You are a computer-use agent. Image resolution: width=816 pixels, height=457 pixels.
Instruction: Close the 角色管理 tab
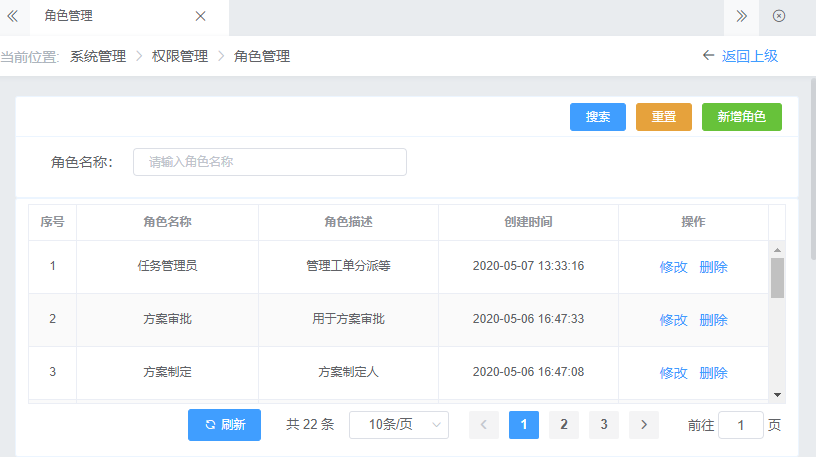pos(200,17)
